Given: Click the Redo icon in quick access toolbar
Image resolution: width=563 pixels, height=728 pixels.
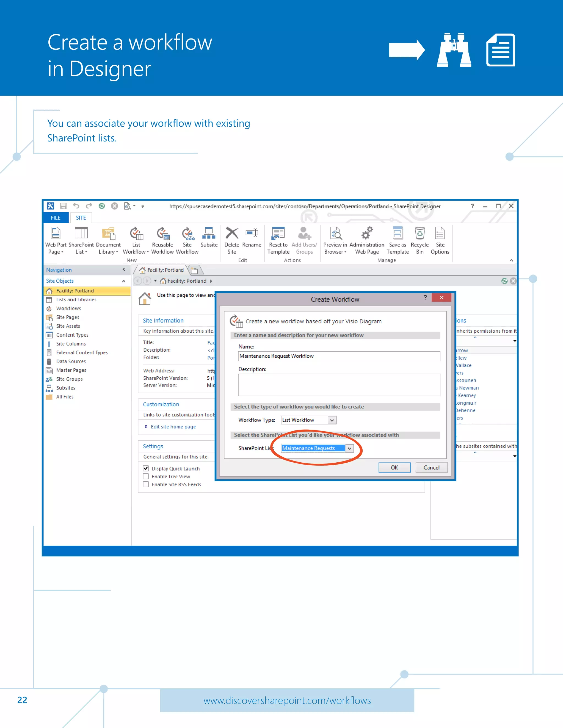Looking at the screenshot, I should point(89,206).
